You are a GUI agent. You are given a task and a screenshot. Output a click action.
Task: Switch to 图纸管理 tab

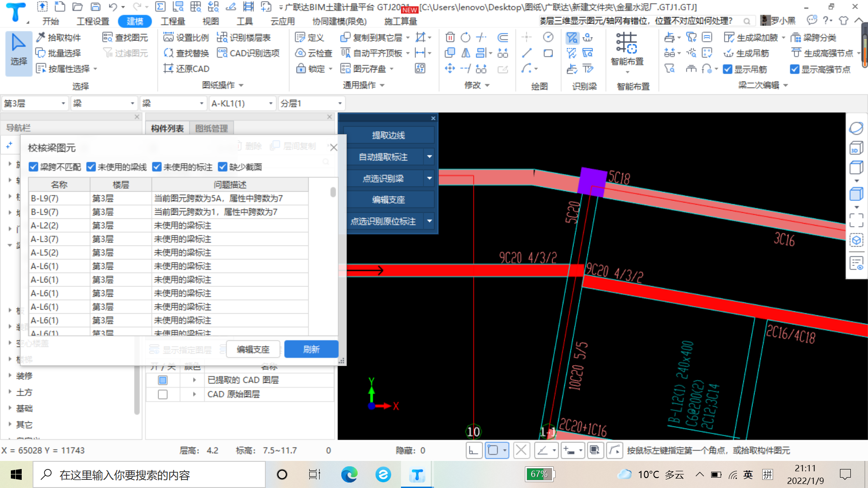(211, 128)
